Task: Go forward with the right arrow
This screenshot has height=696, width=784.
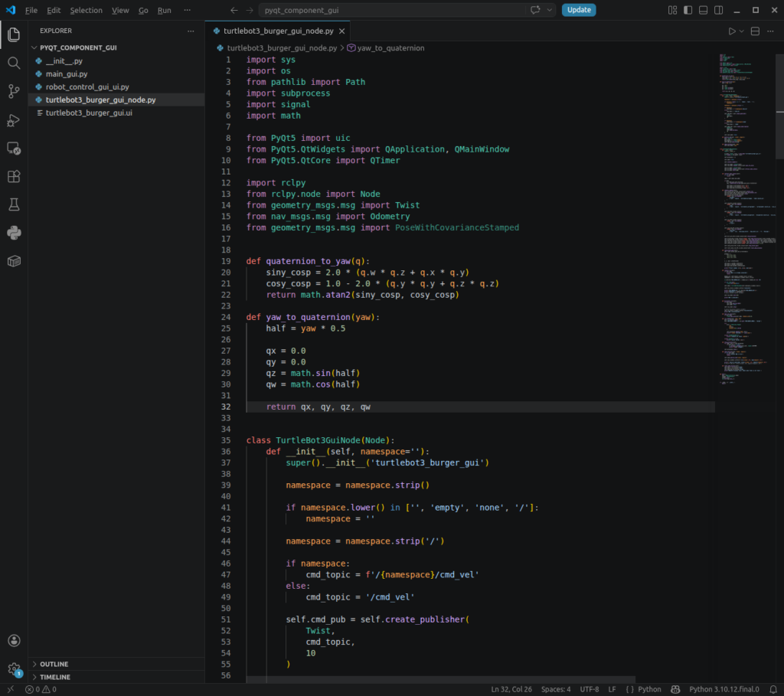Action: tap(250, 10)
